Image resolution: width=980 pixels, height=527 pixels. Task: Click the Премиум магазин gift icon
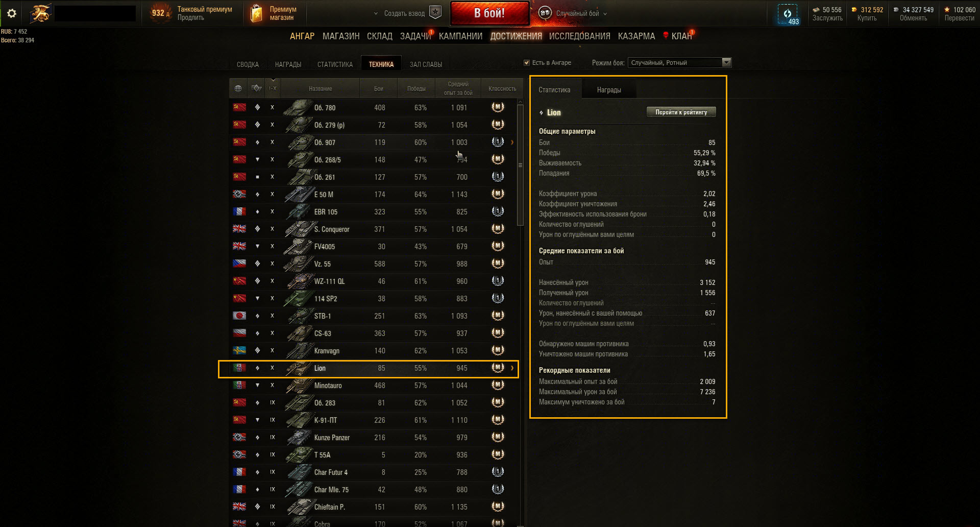[x=256, y=13]
